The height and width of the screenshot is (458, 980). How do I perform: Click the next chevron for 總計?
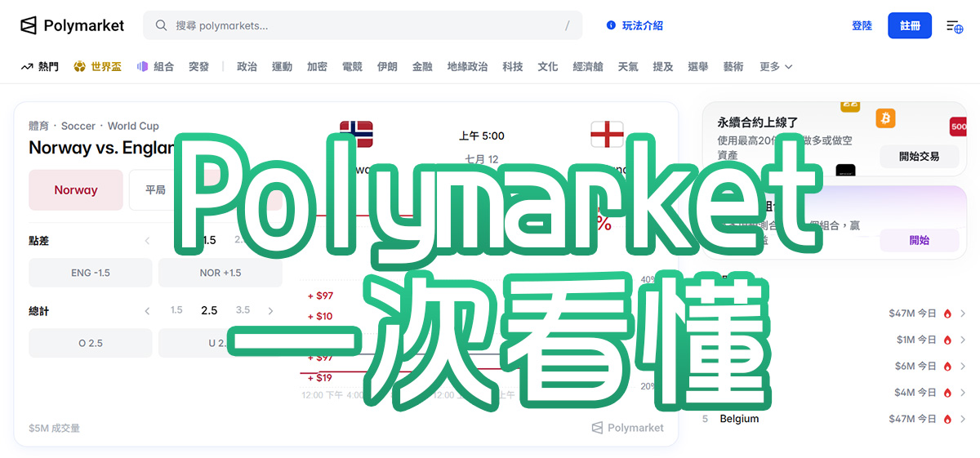tap(270, 311)
